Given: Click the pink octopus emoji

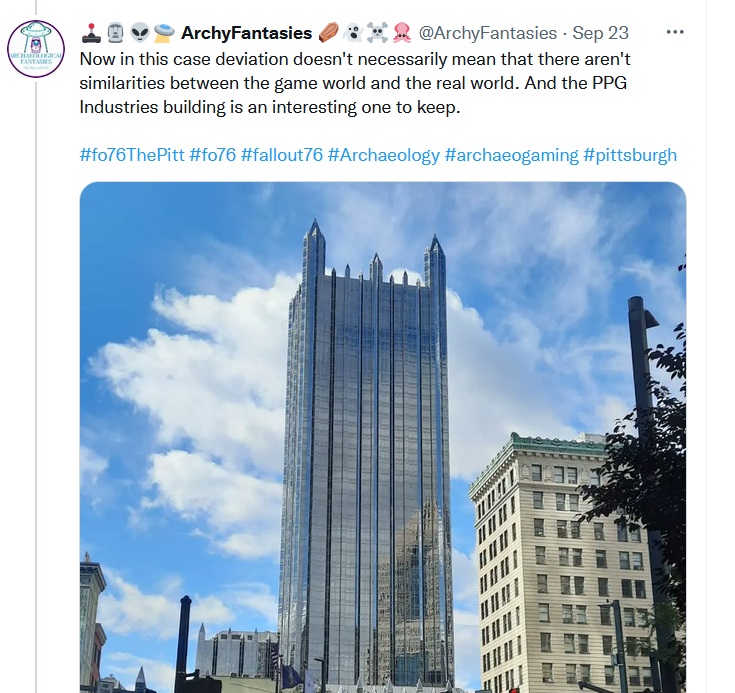Looking at the screenshot, I should click(402, 32).
